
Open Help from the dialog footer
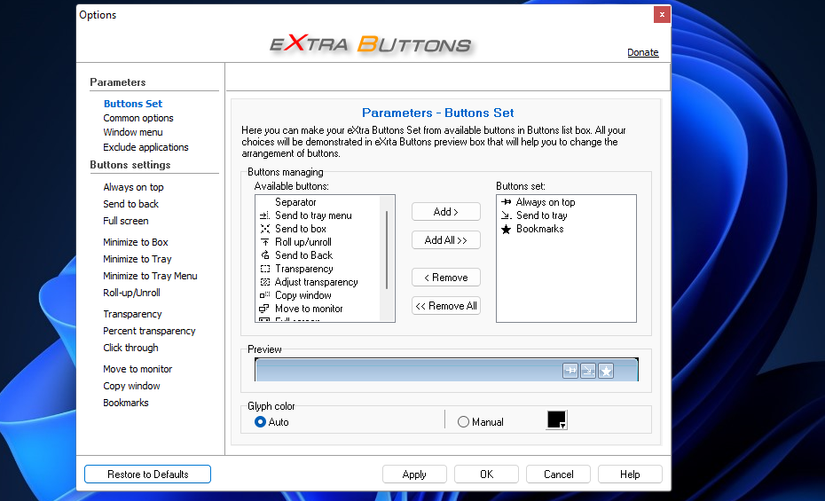click(x=630, y=474)
